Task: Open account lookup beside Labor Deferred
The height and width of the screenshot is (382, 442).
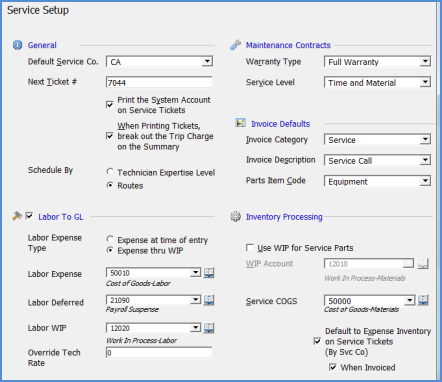Action: [209, 300]
